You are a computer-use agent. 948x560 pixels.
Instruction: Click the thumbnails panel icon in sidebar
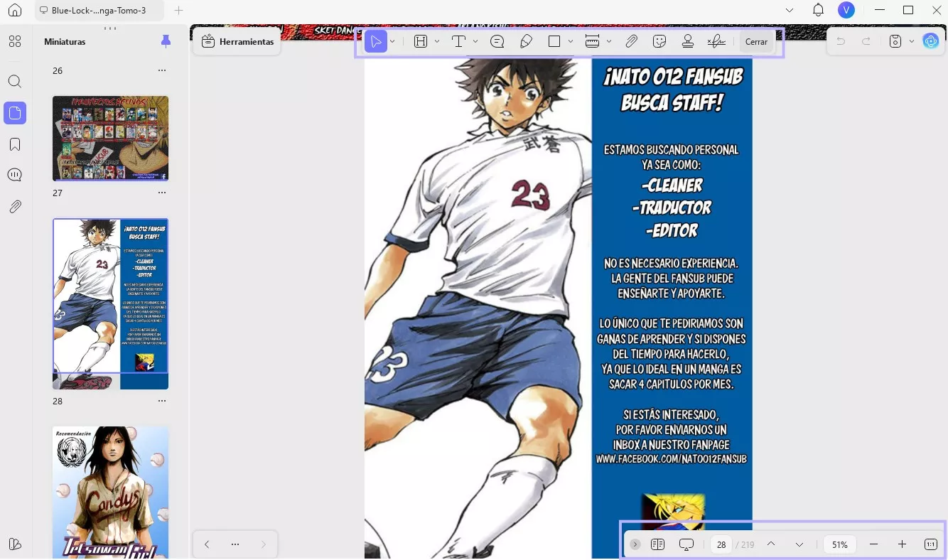(15, 112)
